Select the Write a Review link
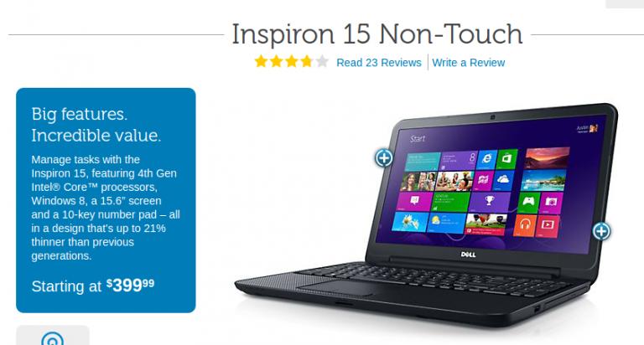The width and height of the screenshot is (644, 345). [x=468, y=63]
